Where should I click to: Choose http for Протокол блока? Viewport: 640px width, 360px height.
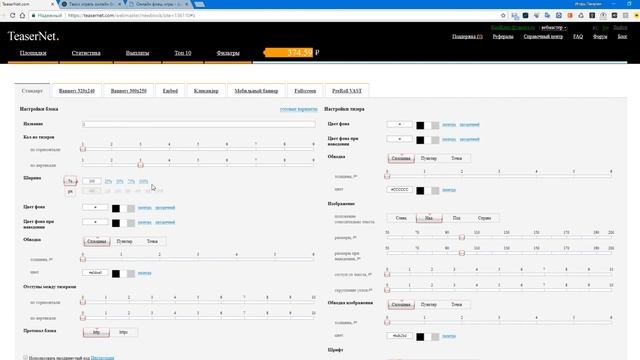point(96,332)
